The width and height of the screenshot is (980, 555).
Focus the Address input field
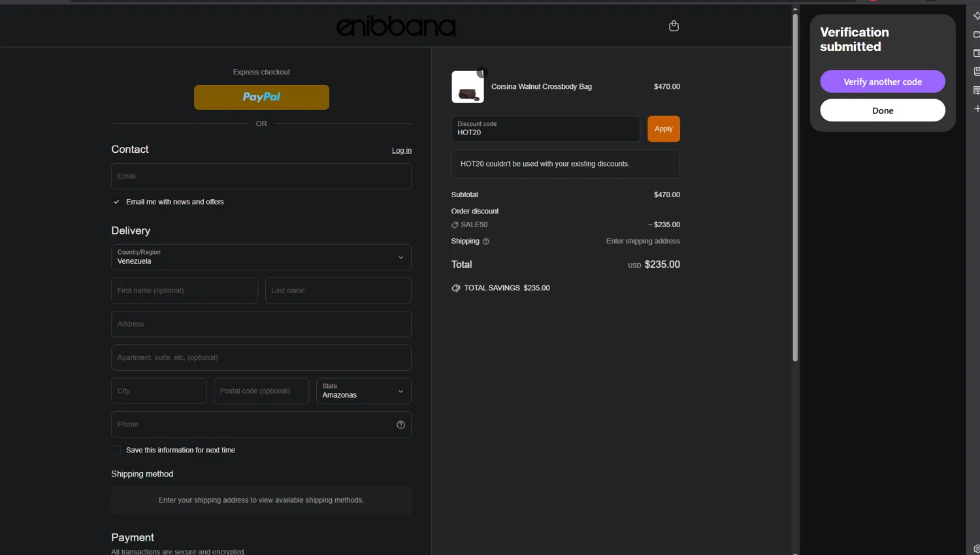click(261, 325)
